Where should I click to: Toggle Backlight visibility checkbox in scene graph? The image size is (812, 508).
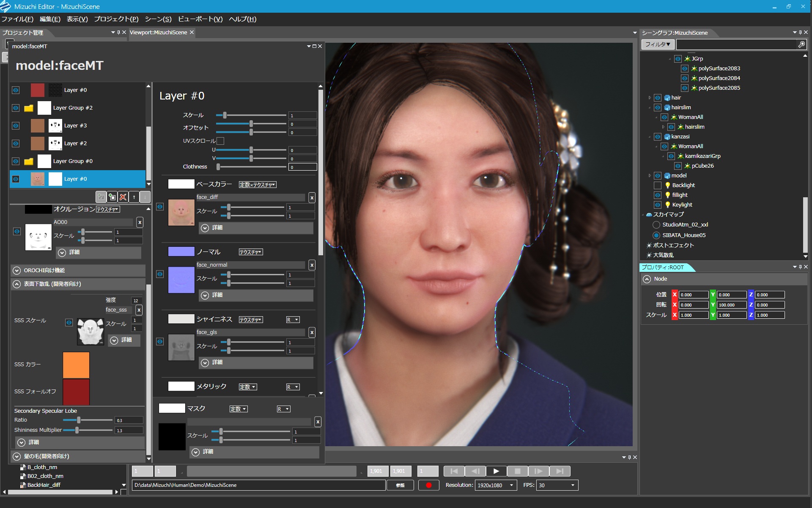658,185
